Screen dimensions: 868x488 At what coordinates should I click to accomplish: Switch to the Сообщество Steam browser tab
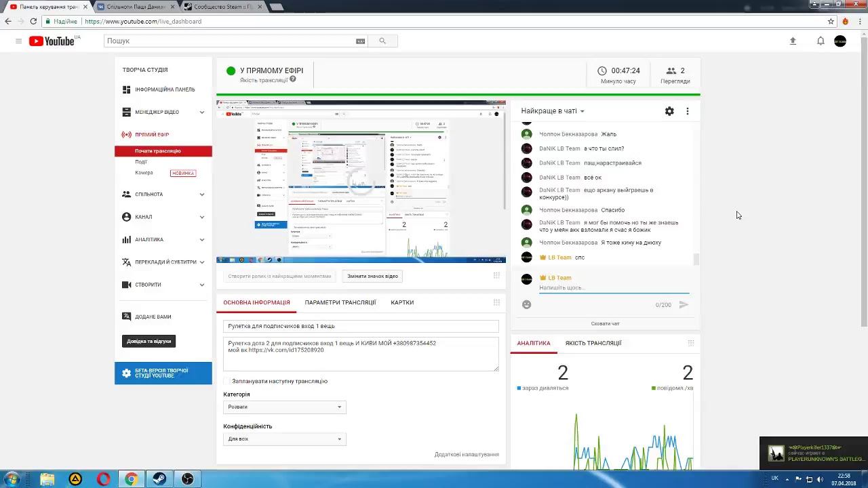coord(224,7)
